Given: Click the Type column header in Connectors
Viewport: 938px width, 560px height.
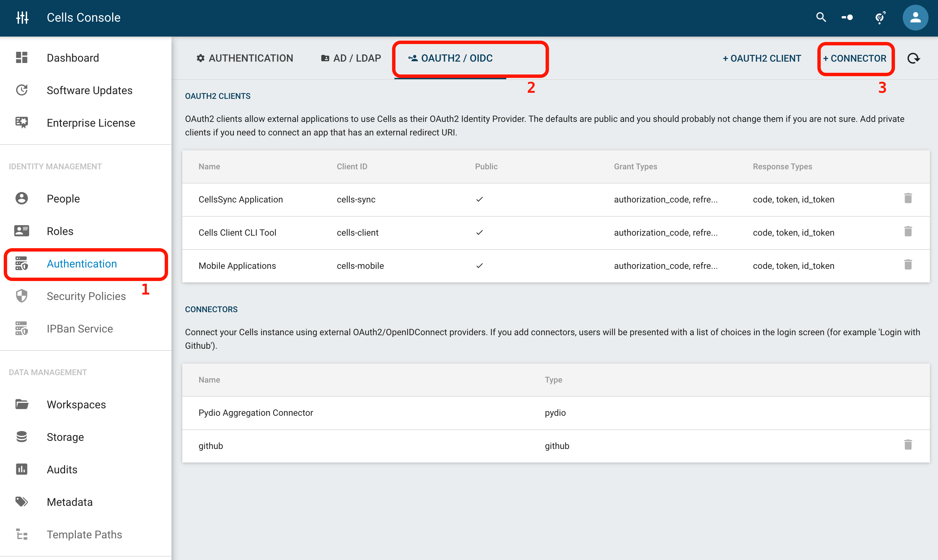Looking at the screenshot, I should (x=553, y=380).
